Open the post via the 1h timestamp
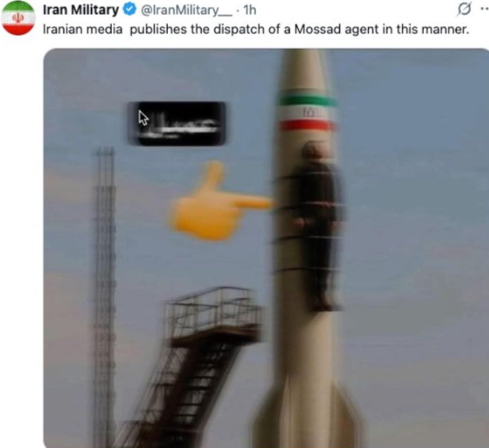Screen dimensions: 489x448 (249, 11)
